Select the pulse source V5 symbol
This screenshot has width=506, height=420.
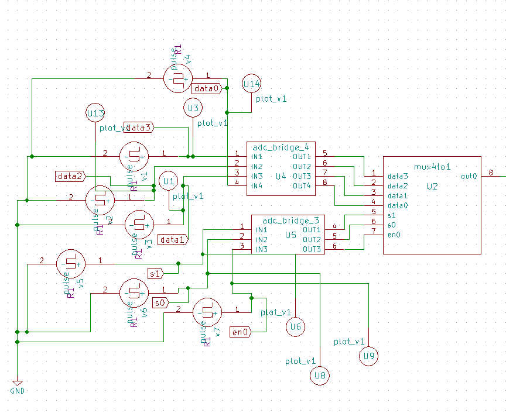(70, 263)
